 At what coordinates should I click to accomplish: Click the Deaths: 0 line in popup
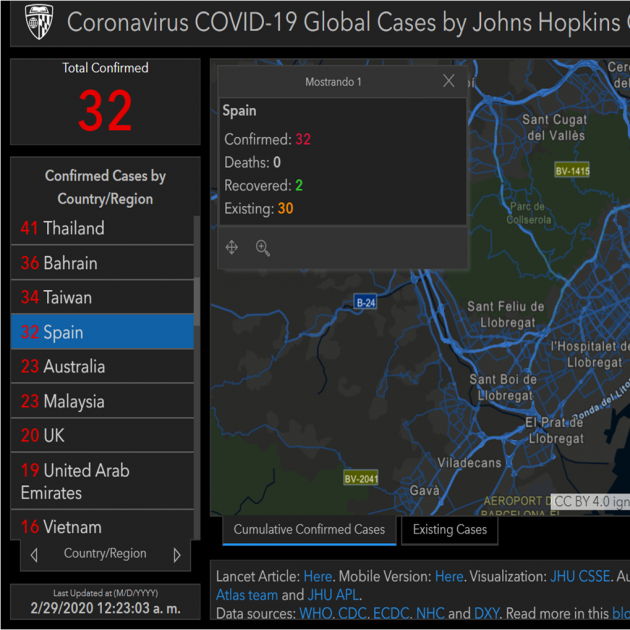[252, 162]
